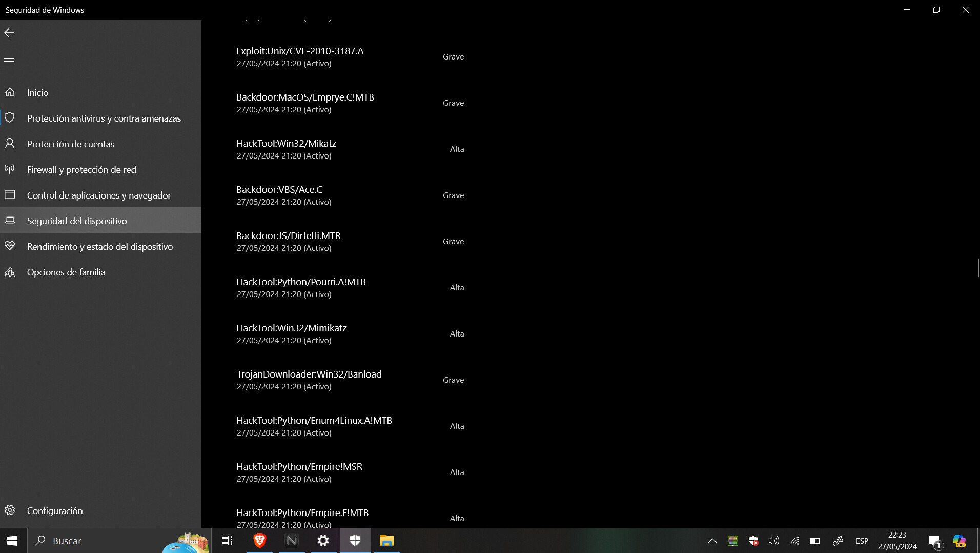Screen dimensions: 980x553
Task: Click the green tray icon beside the chevron
Action: (x=733, y=541)
